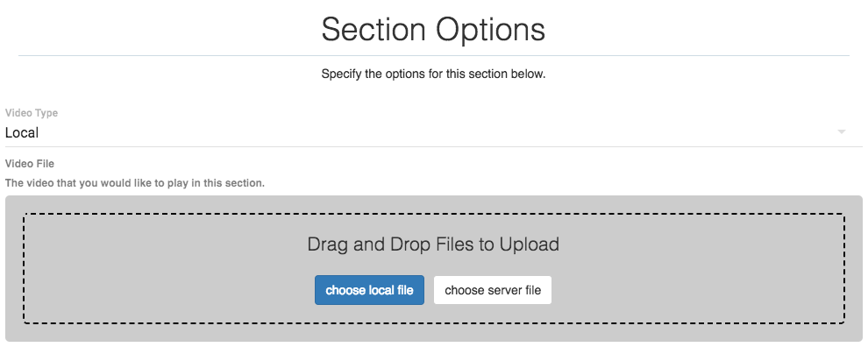Click the word "Upload" in the dropzone text
This screenshot has width=868, height=354.
pos(529,244)
